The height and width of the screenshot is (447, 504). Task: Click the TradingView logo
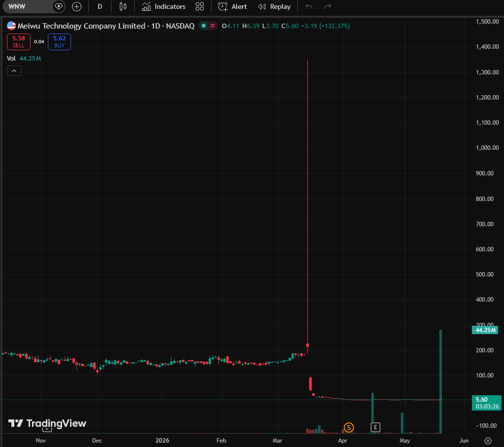47,423
